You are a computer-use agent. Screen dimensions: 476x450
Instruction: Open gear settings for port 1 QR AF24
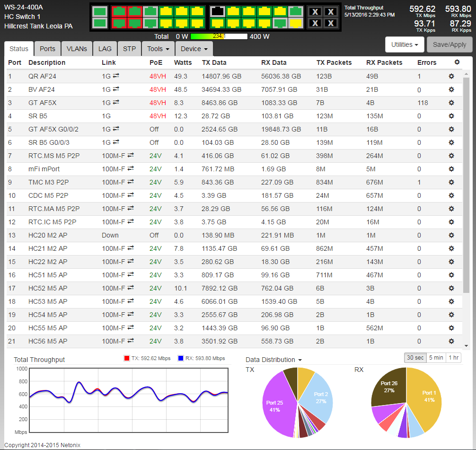coord(451,76)
